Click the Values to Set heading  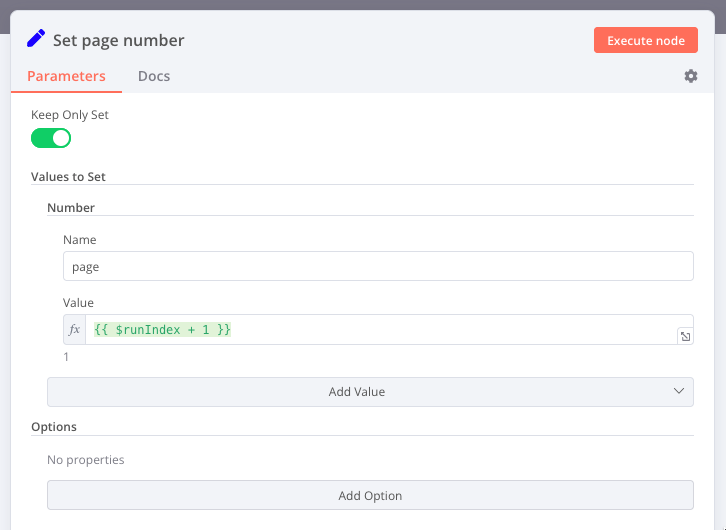(68, 177)
